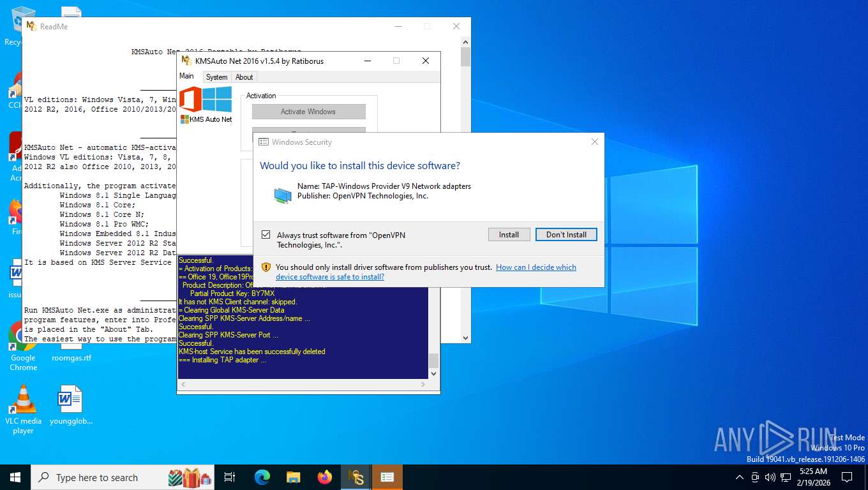Viewport: 868px width, 490px height.
Task: Click the 'Installing TAP adapter' log line
Action: [x=222, y=360]
